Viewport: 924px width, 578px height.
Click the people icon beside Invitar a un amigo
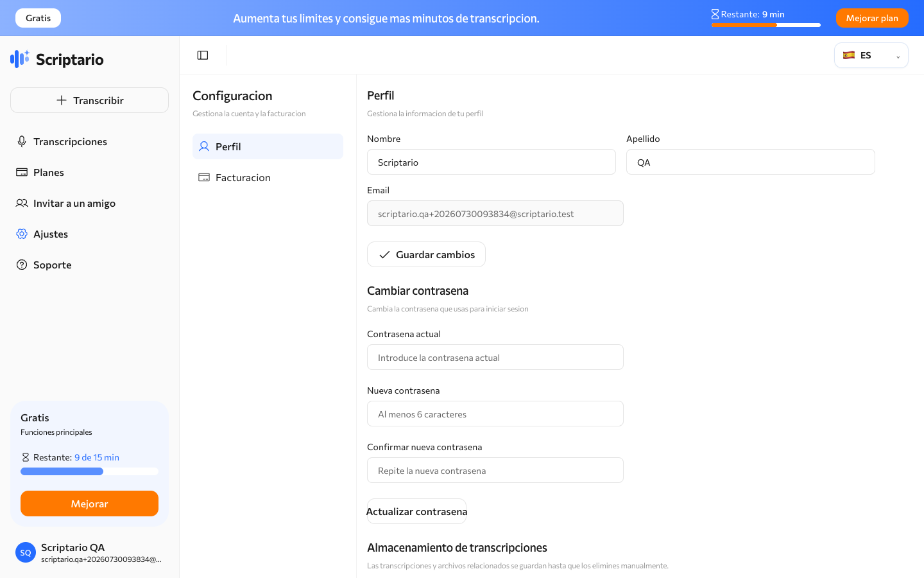pos(22,203)
